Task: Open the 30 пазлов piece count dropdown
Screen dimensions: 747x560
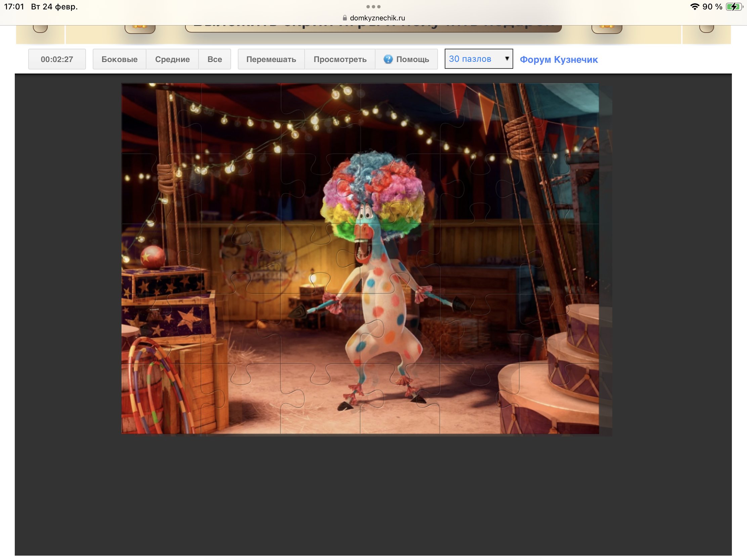Action: pos(473,59)
